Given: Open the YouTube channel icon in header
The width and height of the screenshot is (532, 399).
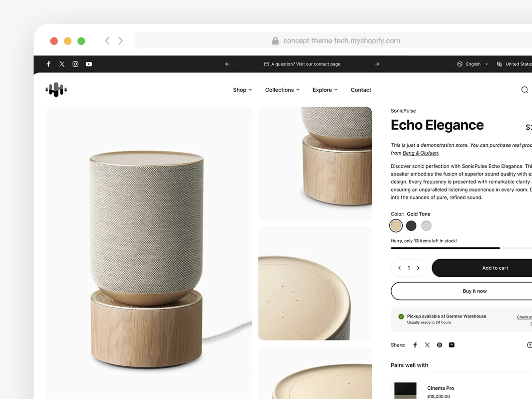Looking at the screenshot, I should click(x=89, y=64).
